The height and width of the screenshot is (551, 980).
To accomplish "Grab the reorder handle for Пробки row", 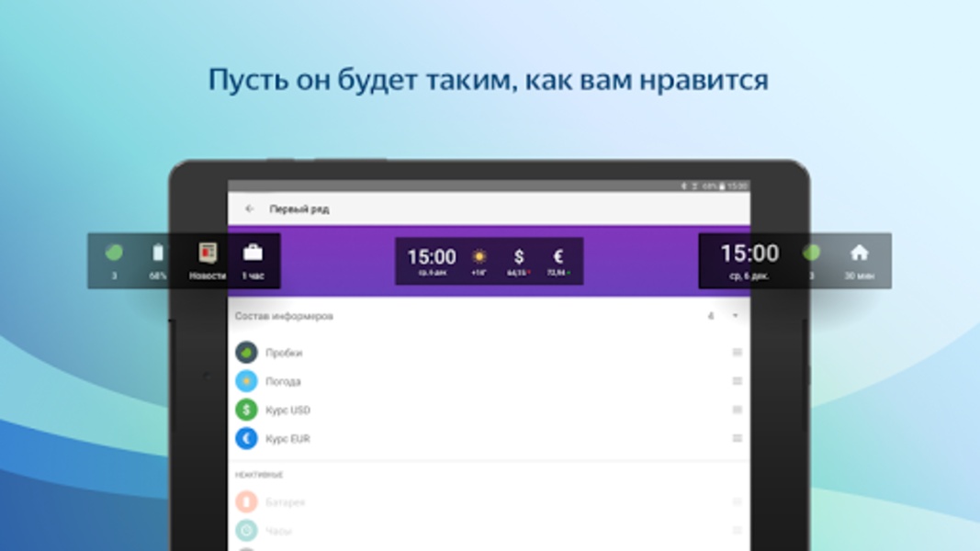I will 737,353.
